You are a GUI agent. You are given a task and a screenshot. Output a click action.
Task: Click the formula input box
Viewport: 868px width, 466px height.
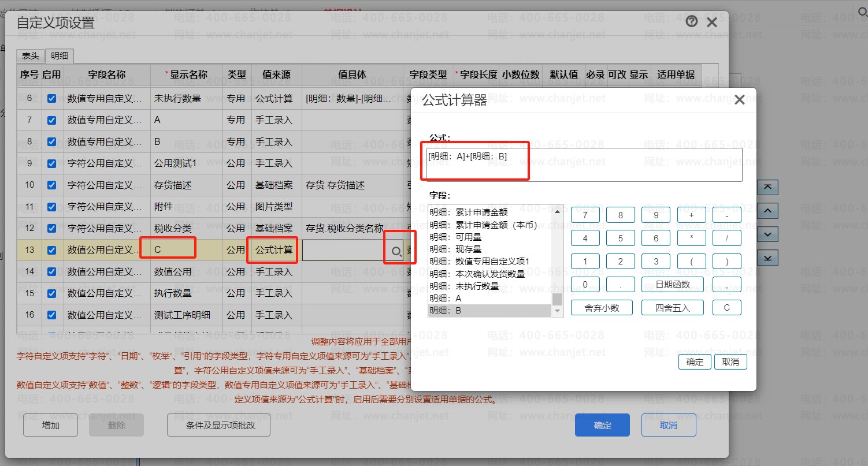coord(585,165)
